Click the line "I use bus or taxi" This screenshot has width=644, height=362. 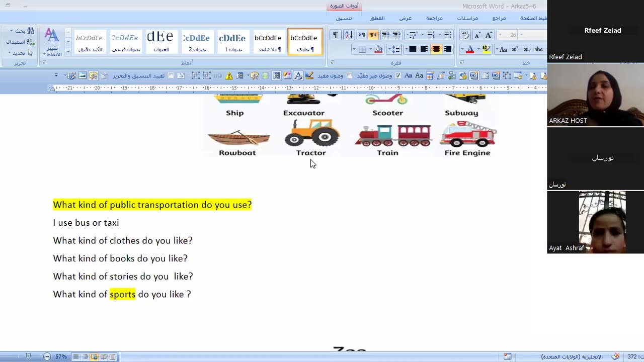86,223
